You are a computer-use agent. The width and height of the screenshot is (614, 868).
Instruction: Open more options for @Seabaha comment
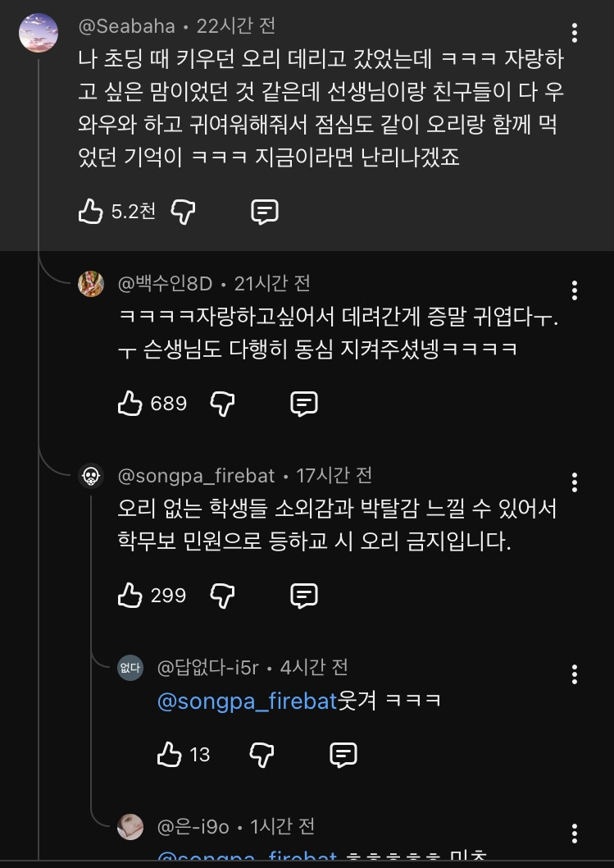[575, 33]
